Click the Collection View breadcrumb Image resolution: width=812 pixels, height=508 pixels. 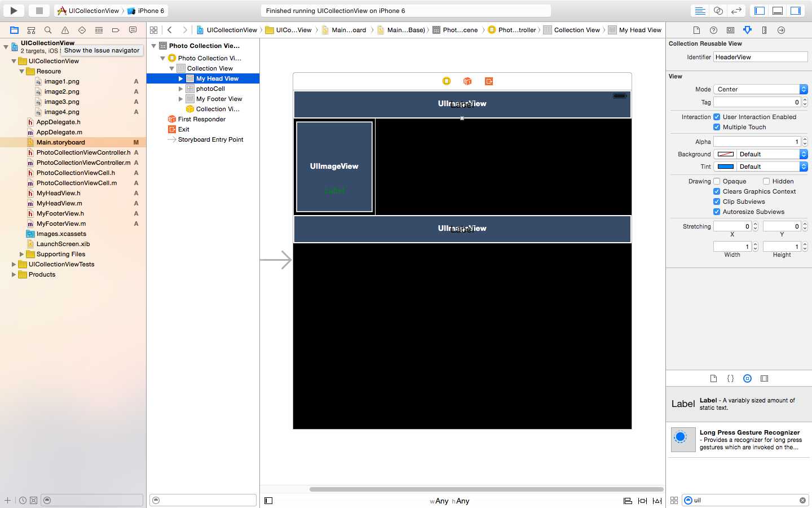click(572, 30)
